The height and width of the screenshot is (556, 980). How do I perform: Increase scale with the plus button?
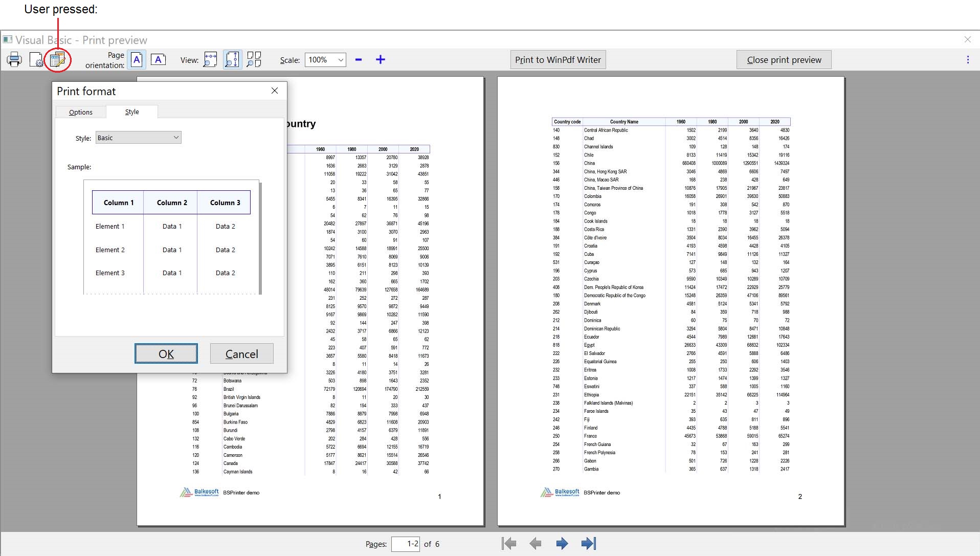[x=381, y=60]
